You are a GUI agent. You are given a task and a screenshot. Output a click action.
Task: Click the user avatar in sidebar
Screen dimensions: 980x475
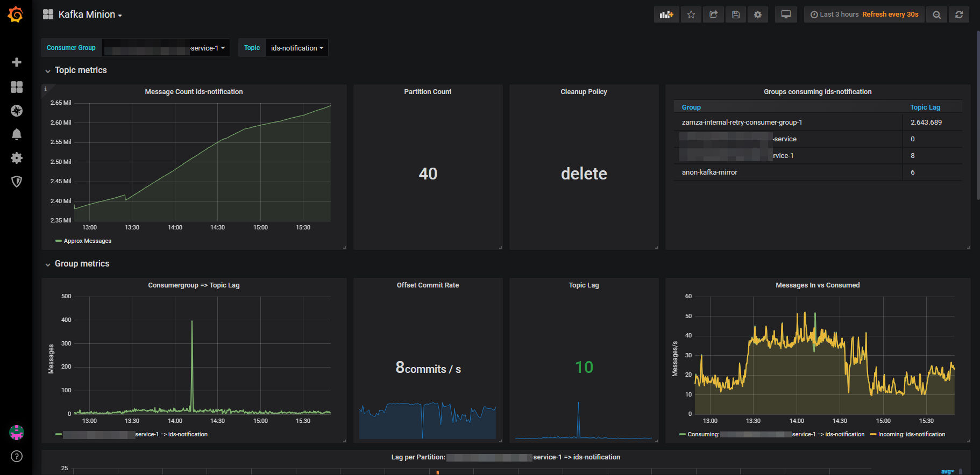(17, 433)
